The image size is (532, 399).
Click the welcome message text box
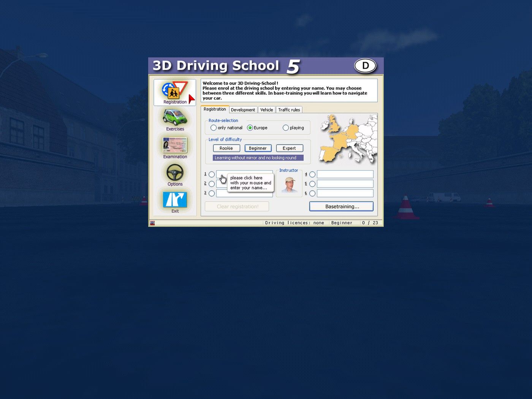(x=289, y=90)
